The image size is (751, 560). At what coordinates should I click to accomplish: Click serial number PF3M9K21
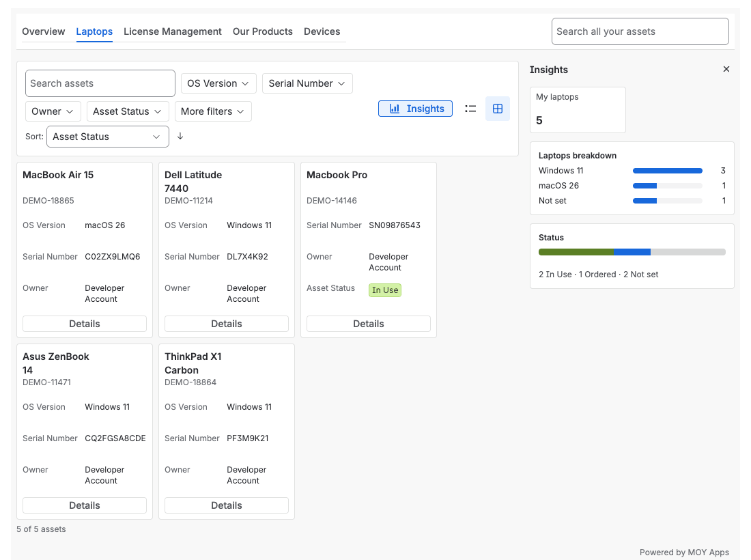(x=248, y=438)
